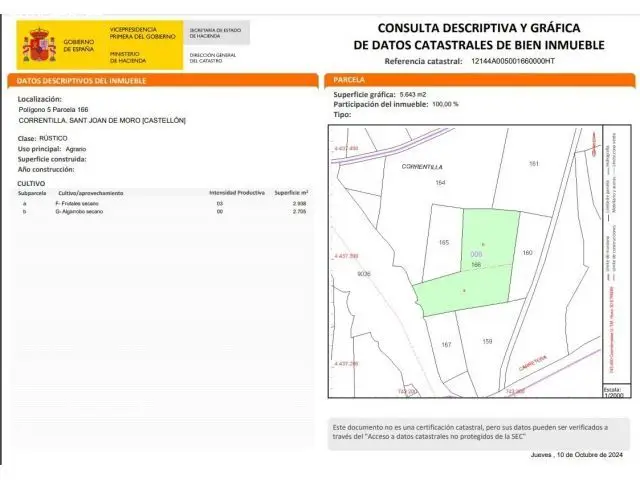Click the date 'Jueves, 10 de Octubre de 2024'
The height and width of the screenshot is (480, 640).
(x=577, y=455)
